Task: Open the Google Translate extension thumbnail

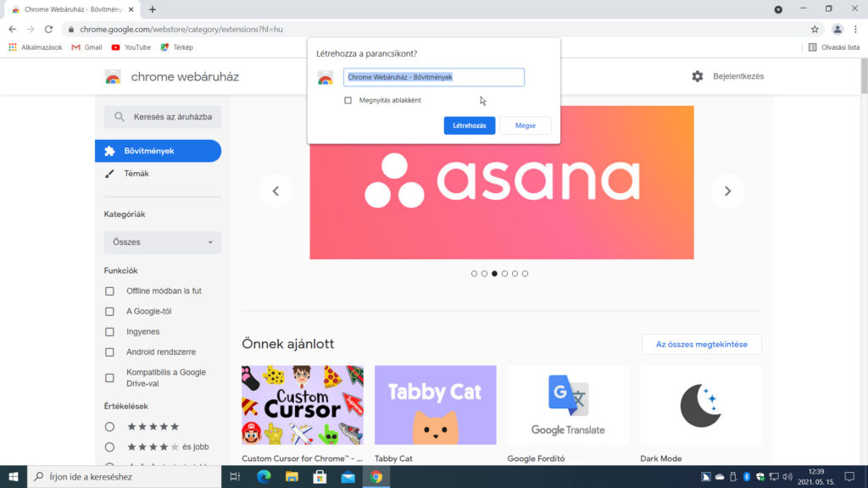Action: pyautogui.click(x=568, y=405)
